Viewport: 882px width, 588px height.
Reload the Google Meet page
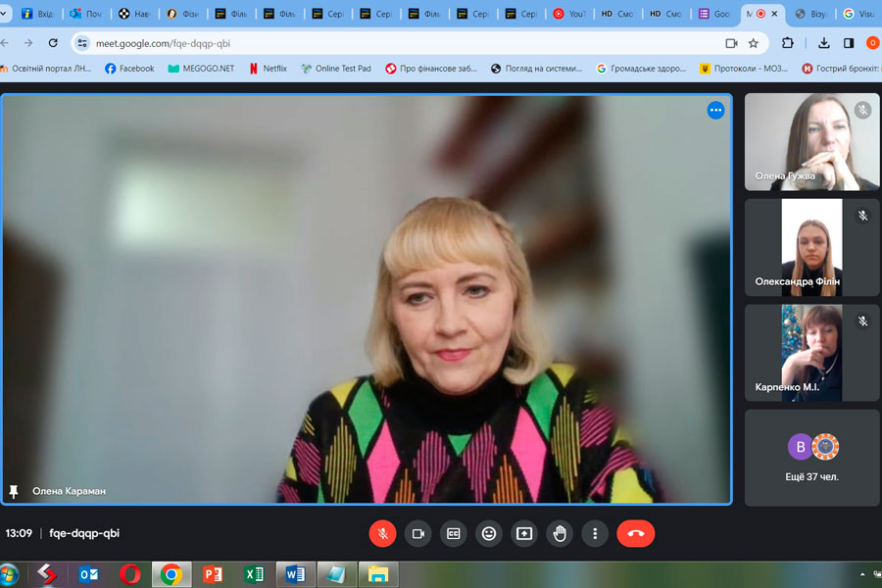53,43
